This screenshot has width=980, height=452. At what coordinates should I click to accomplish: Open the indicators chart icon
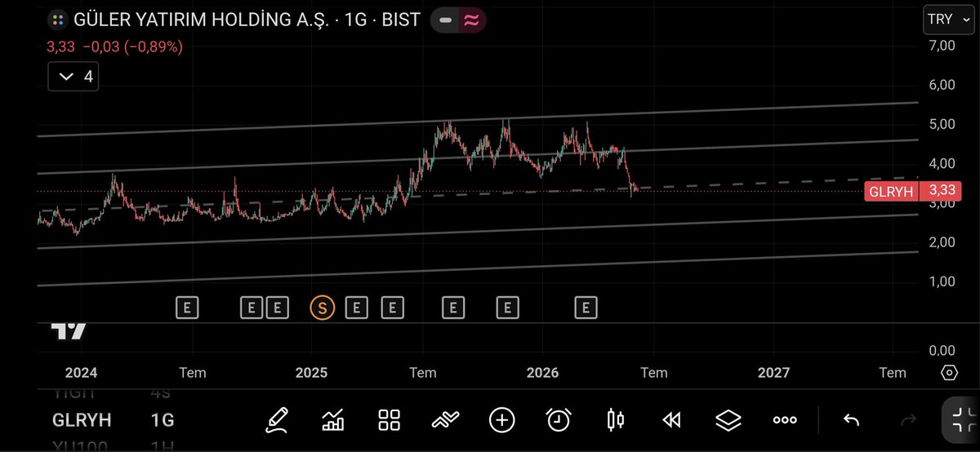tap(333, 420)
